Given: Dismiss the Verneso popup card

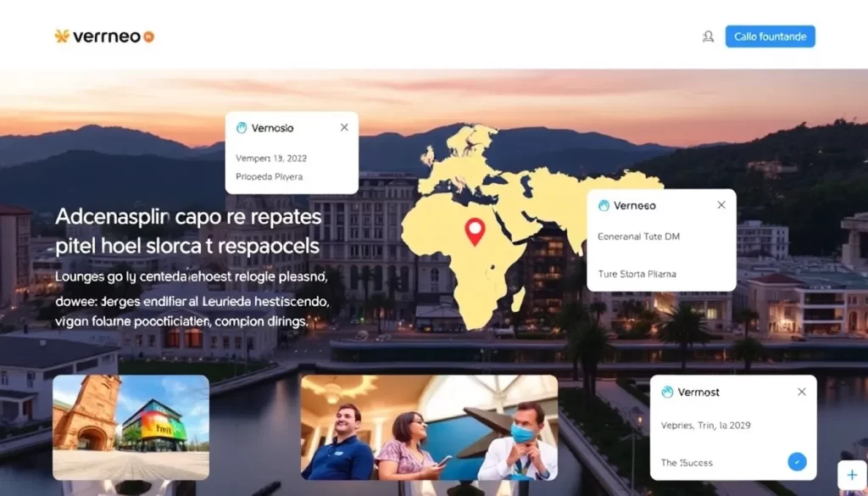Looking at the screenshot, I should coord(721,205).
